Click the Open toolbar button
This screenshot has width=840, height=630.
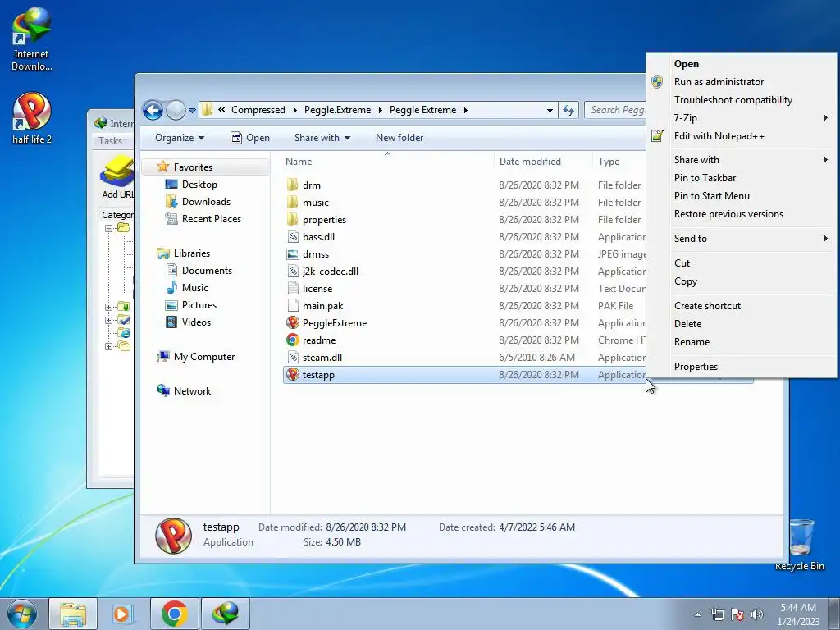[x=250, y=138]
